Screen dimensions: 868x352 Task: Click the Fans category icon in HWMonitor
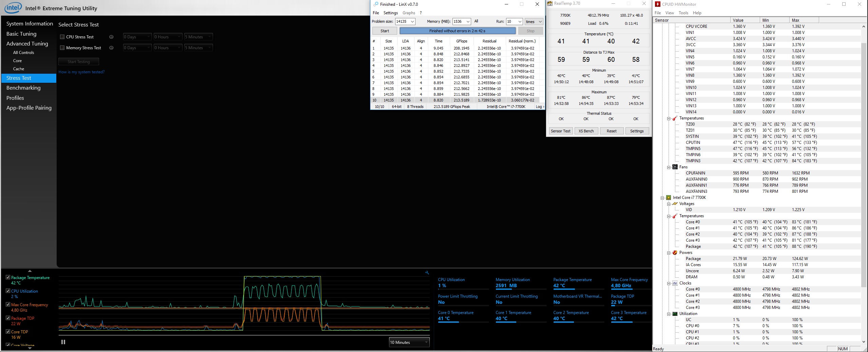pyautogui.click(x=675, y=167)
